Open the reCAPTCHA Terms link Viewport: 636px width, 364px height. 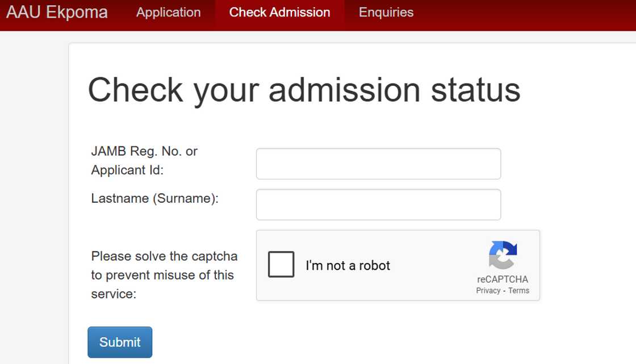click(518, 291)
